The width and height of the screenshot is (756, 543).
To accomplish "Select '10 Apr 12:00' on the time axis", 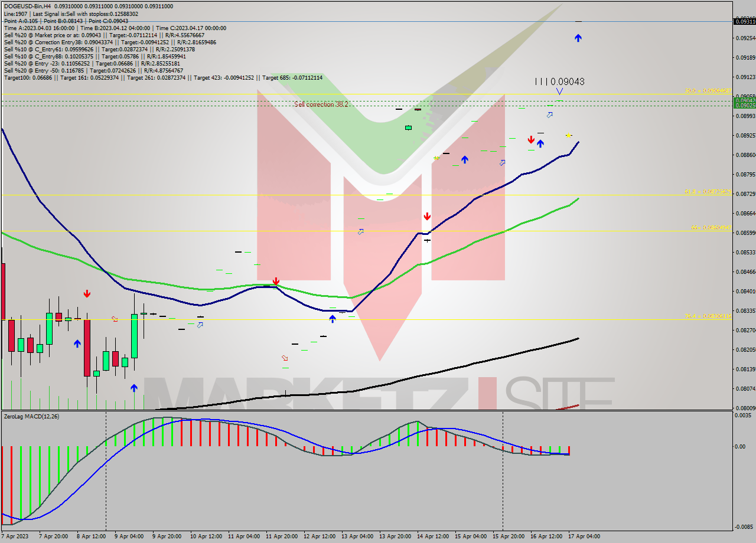I will (x=206, y=537).
